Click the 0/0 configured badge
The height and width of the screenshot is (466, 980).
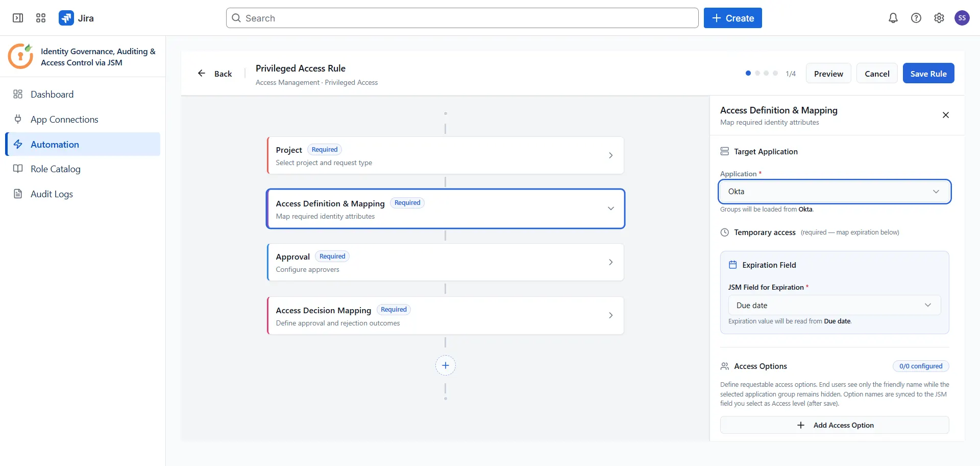tap(921, 366)
